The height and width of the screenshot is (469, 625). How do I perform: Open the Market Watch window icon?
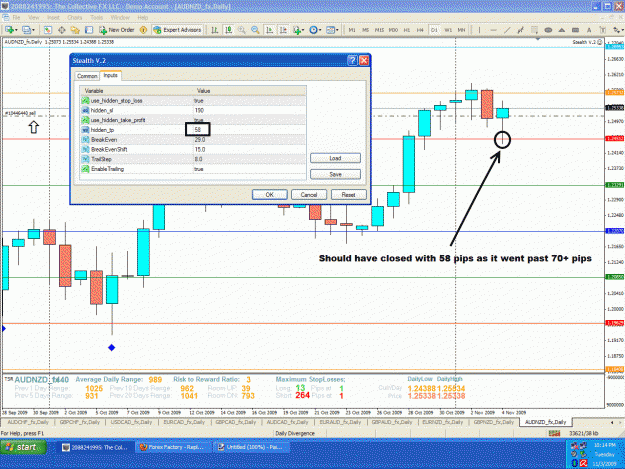(x=48, y=30)
